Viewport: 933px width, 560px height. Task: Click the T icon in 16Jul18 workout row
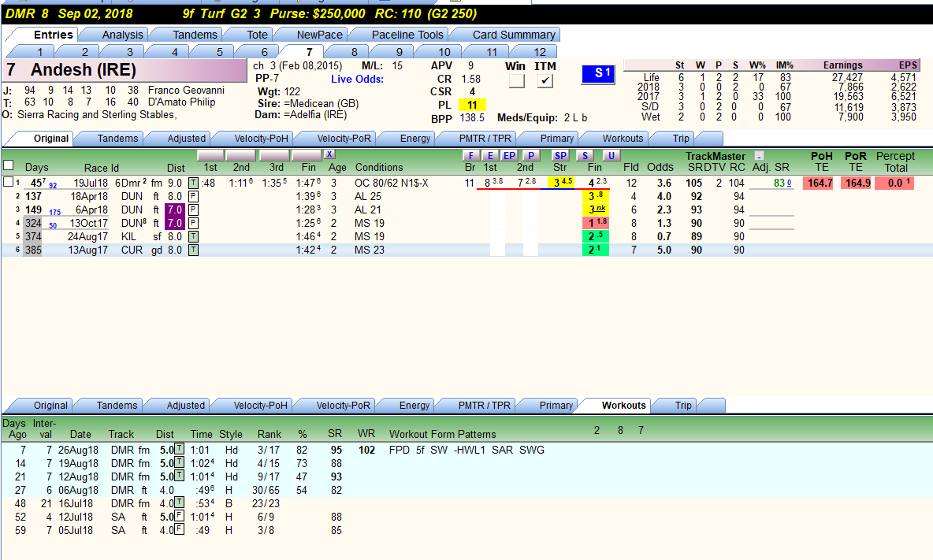pos(179,503)
